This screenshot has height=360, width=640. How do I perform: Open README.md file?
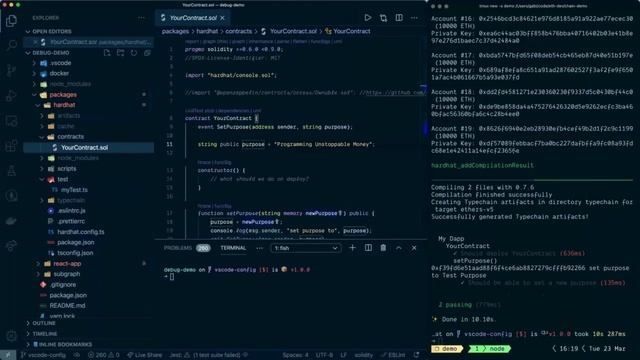(x=67, y=306)
